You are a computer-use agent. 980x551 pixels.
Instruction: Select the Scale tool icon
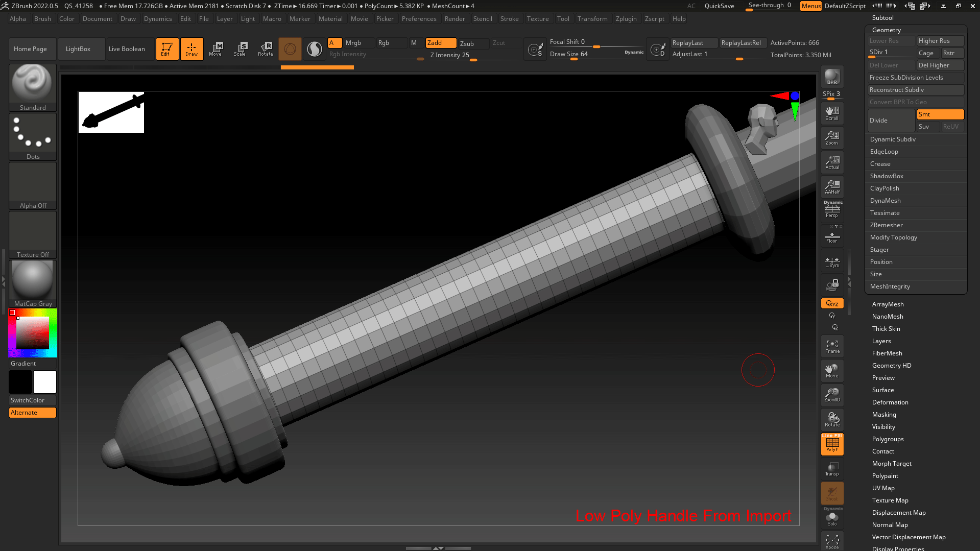(240, 49)
